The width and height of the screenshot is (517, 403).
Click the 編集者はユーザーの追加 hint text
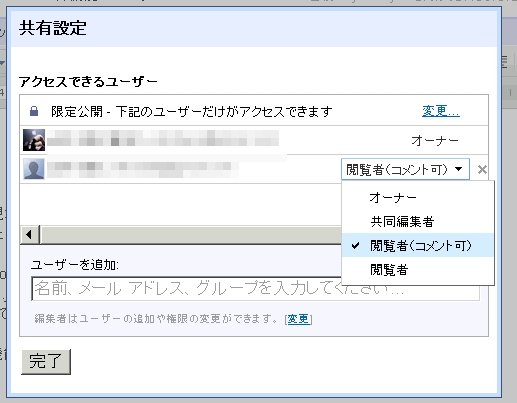[156, 319]
